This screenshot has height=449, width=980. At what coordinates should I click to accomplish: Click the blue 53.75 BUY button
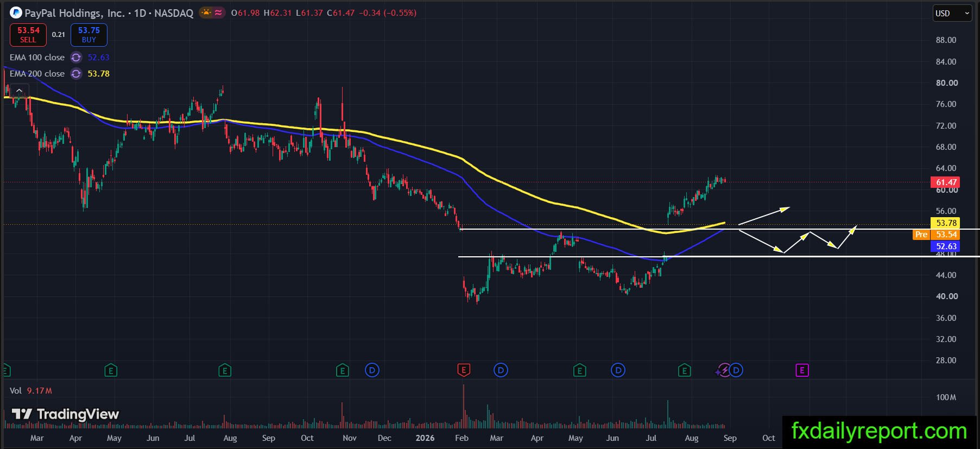[89, 35]
